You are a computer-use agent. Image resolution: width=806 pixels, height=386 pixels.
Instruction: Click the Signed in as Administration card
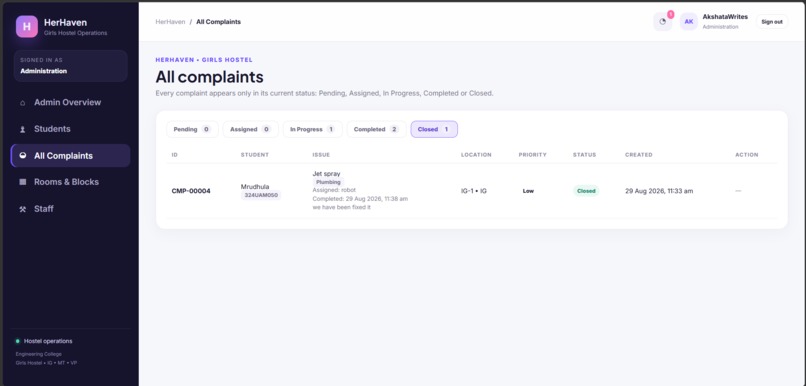coord(70,66)
